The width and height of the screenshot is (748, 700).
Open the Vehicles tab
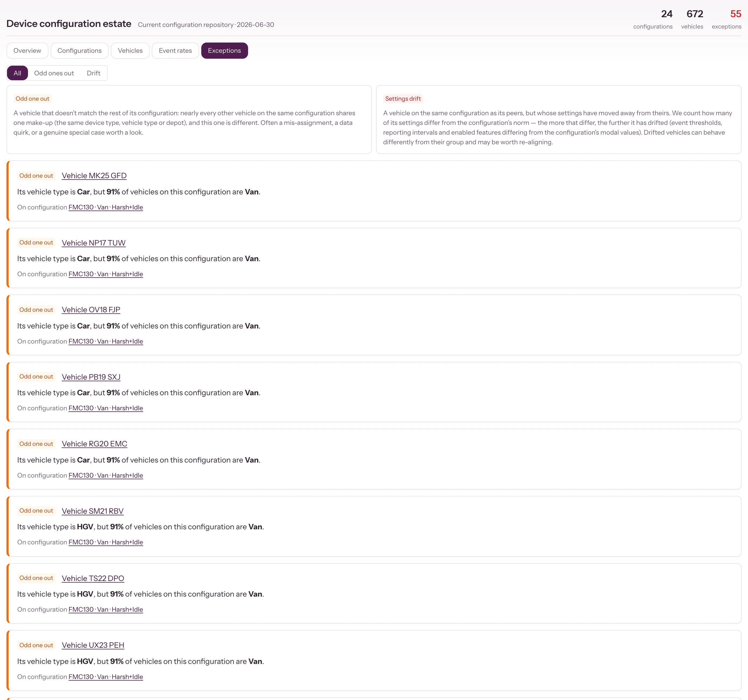click(130, 50)
